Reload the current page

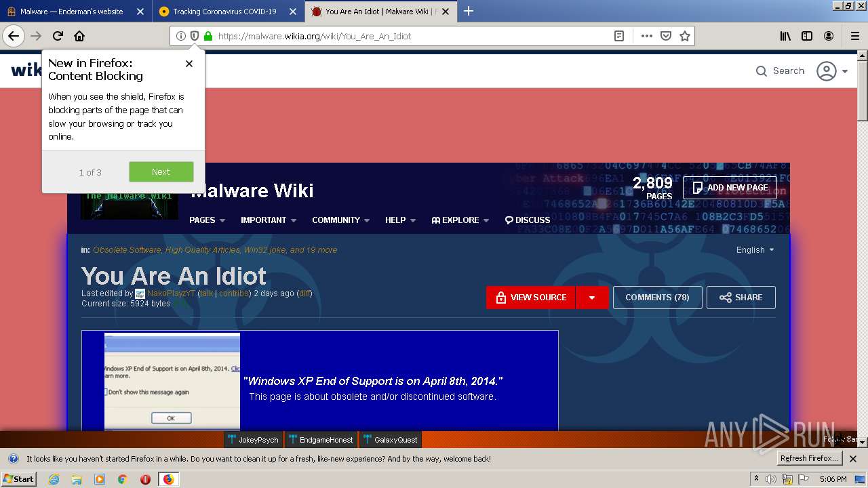(x=58, y=36)
